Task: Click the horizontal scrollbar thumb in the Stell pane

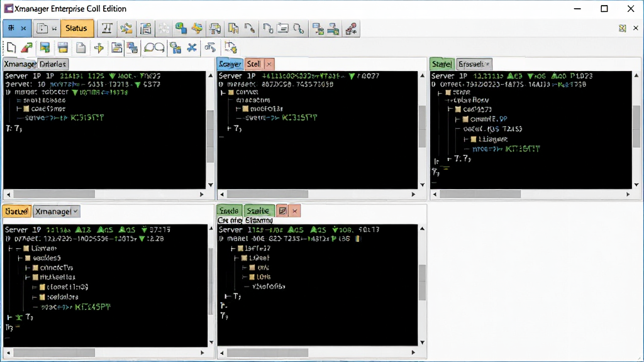Action: [267, 194]
